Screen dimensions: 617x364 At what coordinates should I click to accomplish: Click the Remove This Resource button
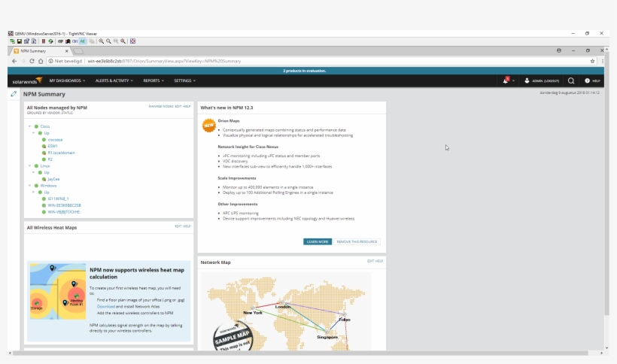point(357,241)
